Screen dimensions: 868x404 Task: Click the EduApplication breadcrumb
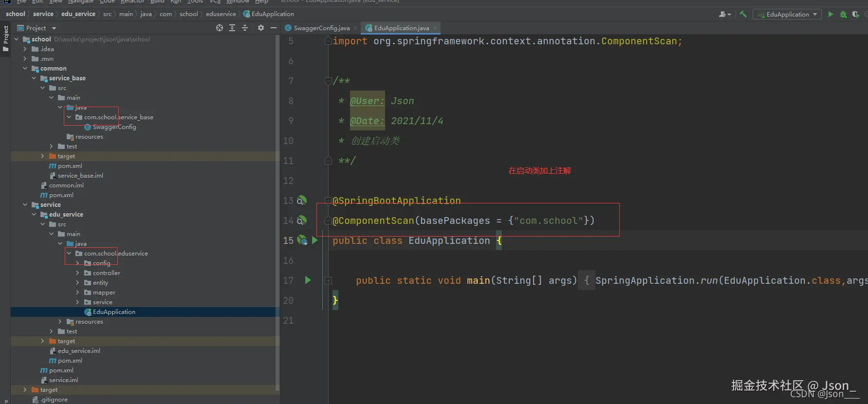click(269, 14)
